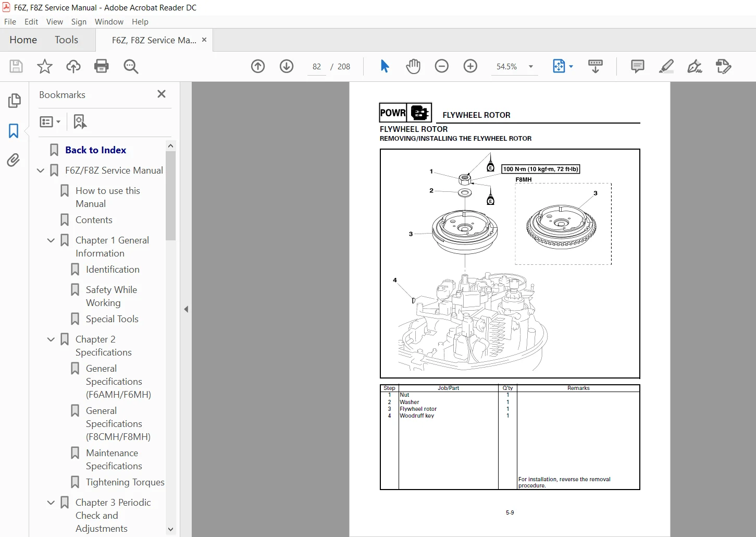Click the Save file icon
This screenshot has height=537, width=756.
16,66
